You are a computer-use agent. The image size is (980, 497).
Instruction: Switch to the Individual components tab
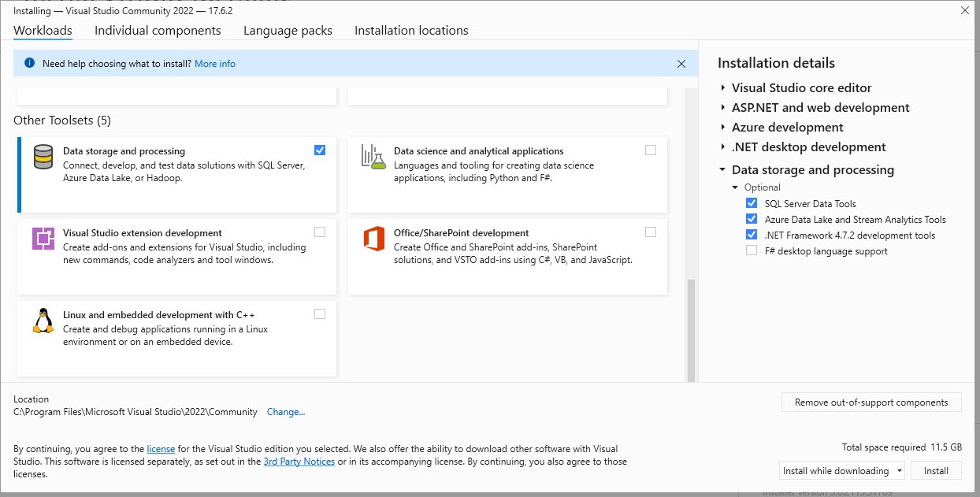(158, 31)
